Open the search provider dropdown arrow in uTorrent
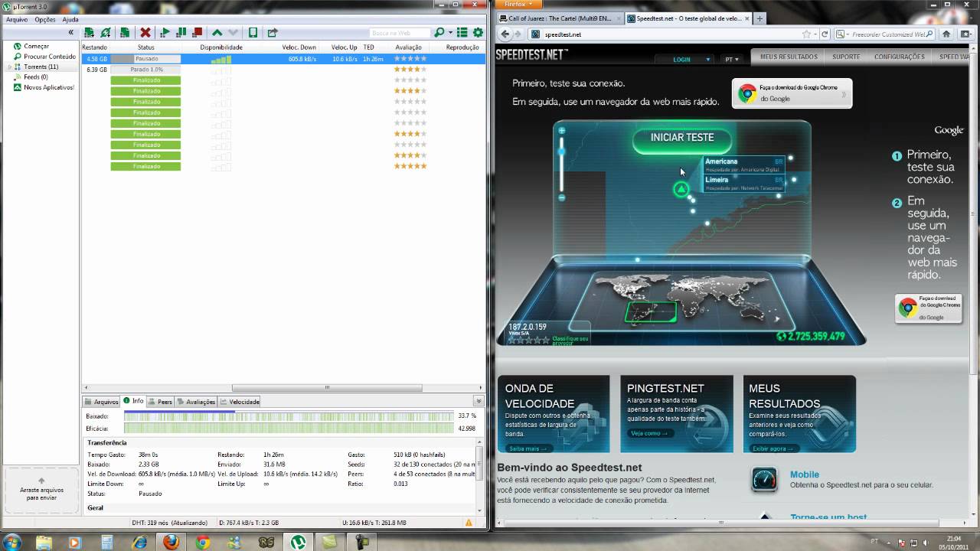Screen dimensions: 980x551 click(x=450, y=33)
